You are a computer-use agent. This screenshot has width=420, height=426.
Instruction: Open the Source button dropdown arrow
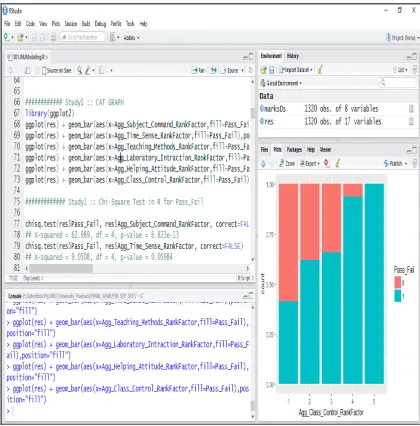tap(242, 71)
